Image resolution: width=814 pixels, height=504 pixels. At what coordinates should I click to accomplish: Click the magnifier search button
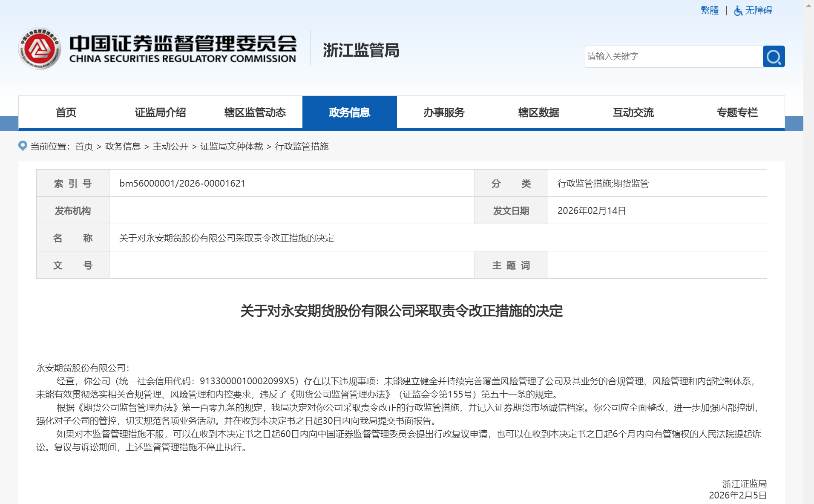774,57
